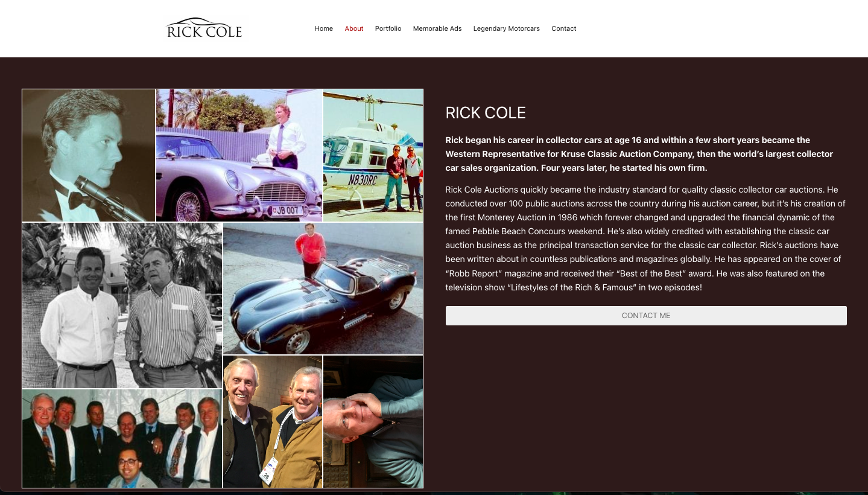Open Legendary Motorcars in navigation
The height and width of the screenshot is (495, 868).
(x=507, y=28)
